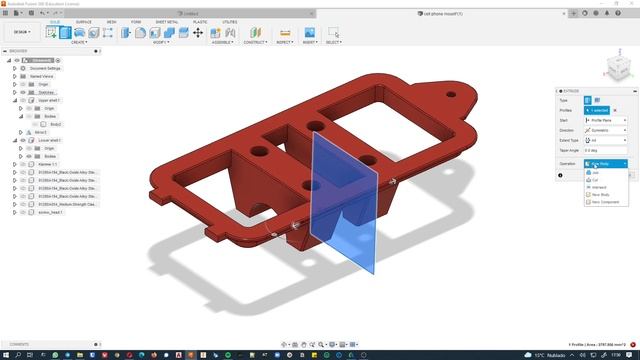Collapse the Lower shell:1 node

coord(15,140)
